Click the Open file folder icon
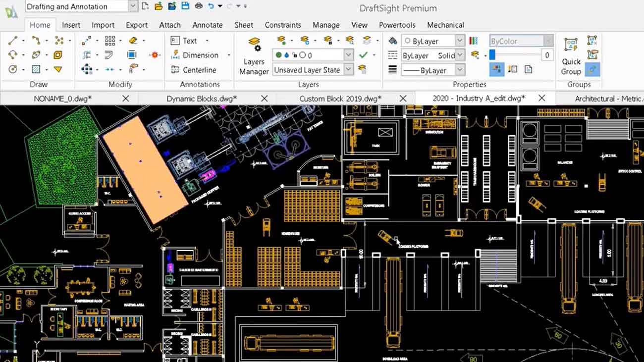Screen dimensions: 644x362 (159, 6)
